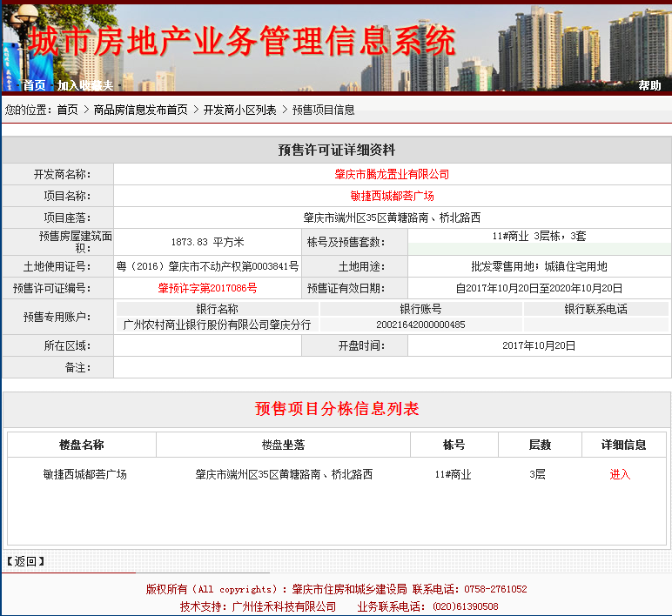Open 商品房信息发布首页 breadcrumb link
This screenshot has height=616, width=672.
[140, 110]
